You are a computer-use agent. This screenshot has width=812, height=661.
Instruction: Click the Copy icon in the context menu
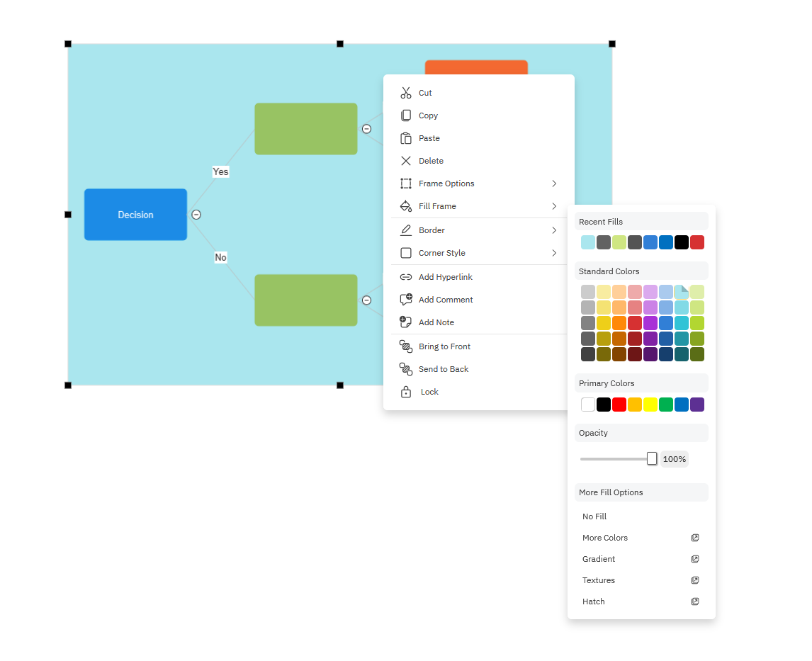pos(406,115)
